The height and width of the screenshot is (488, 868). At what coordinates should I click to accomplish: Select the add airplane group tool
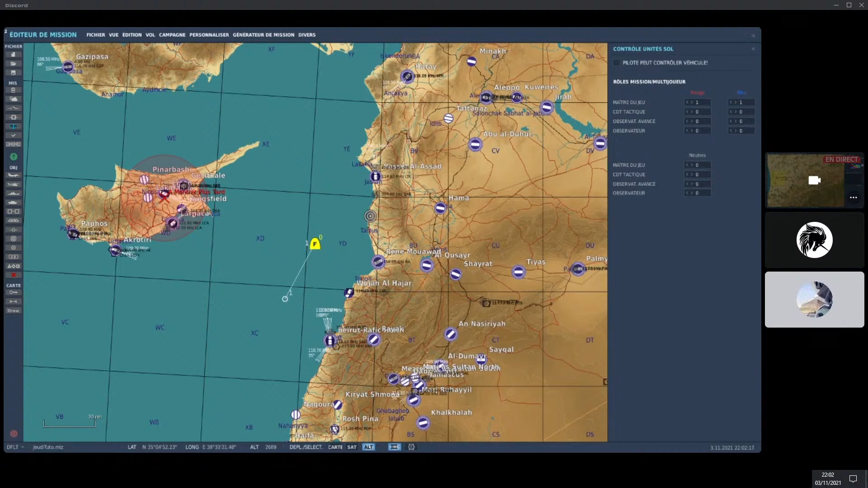tap(13, 175)
